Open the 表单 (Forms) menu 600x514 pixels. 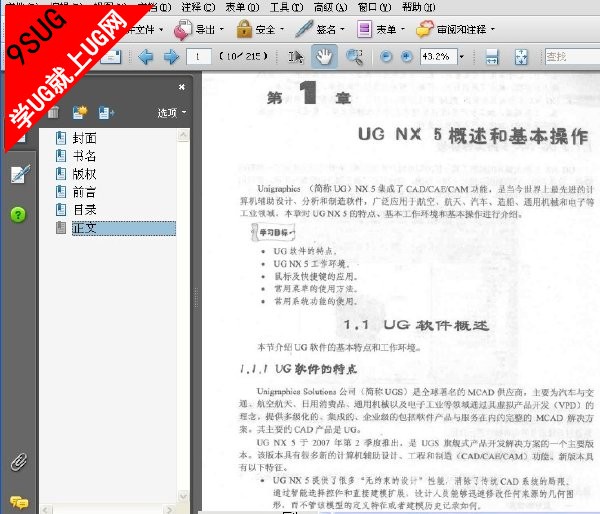(x=242, y=7)
